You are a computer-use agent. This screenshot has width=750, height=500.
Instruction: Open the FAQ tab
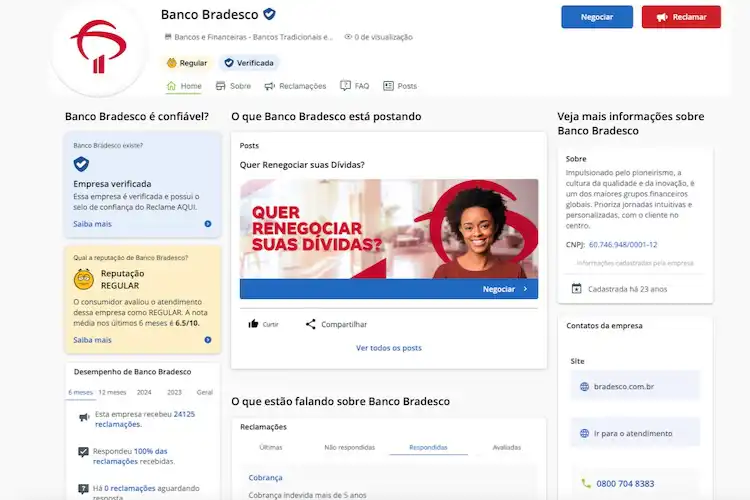click(355, 86)
